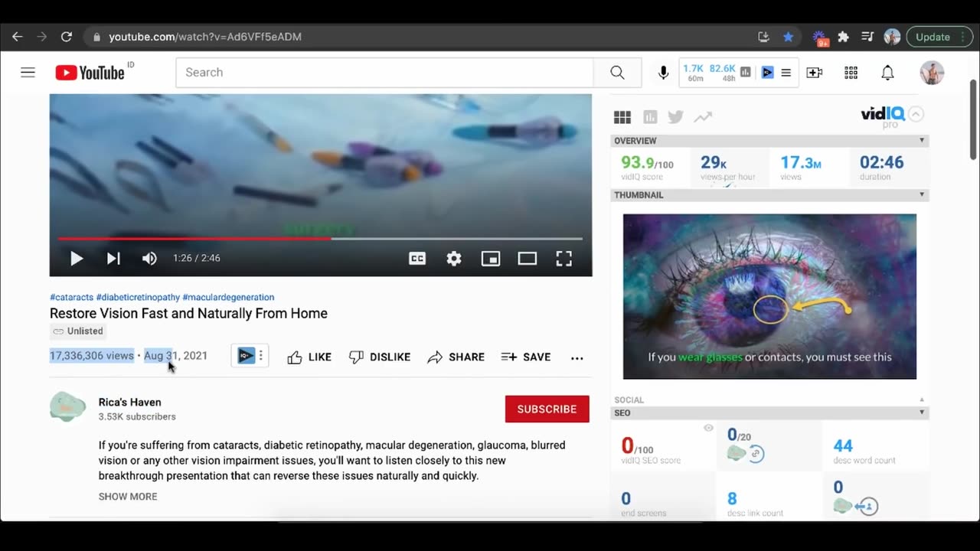Go to the YouTube home logo
This screenshot has height=551, width=980.
(x=90, y=73)
